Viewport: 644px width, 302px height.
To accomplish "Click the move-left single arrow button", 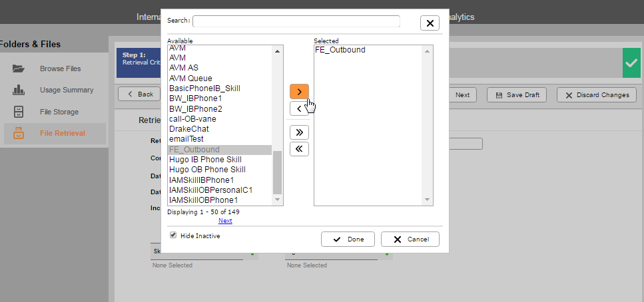I will coord(299,108).
